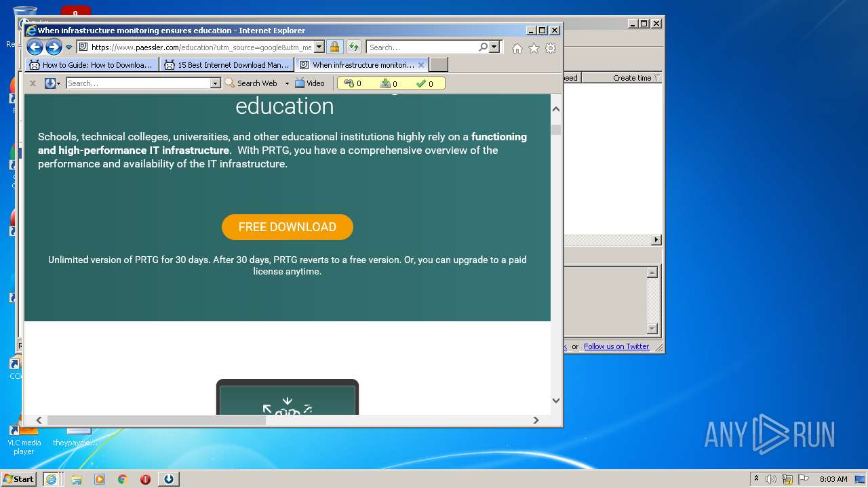Click the network tray icon
Screen dimensions: 868x488
tap(787, 479)
